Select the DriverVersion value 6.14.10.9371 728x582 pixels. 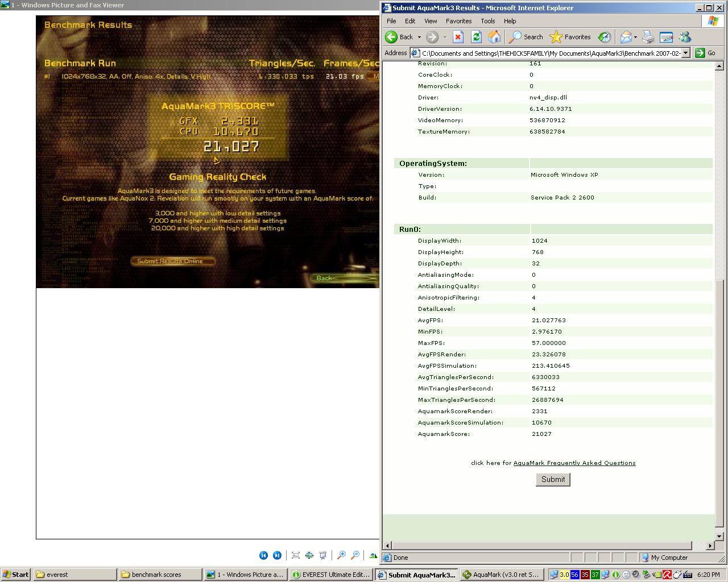point(551,109)
